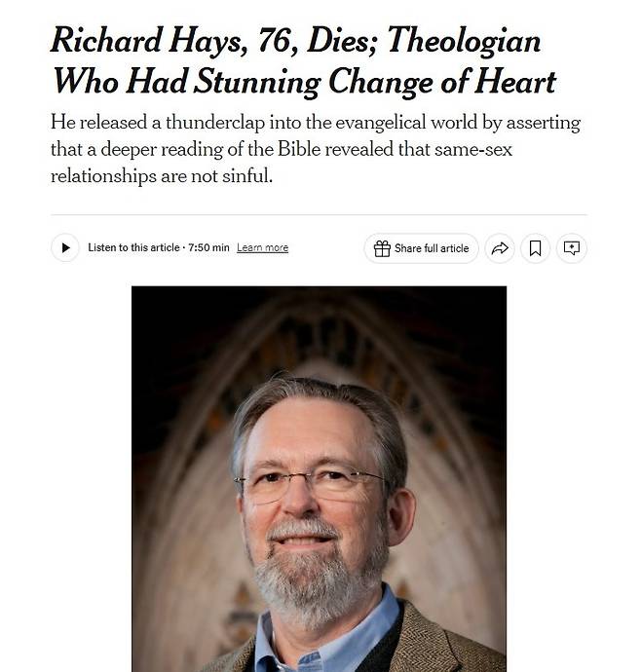641x672 pixels.
Task: Click the gift icon beside Share full article
Action: (x=382, y=248)
